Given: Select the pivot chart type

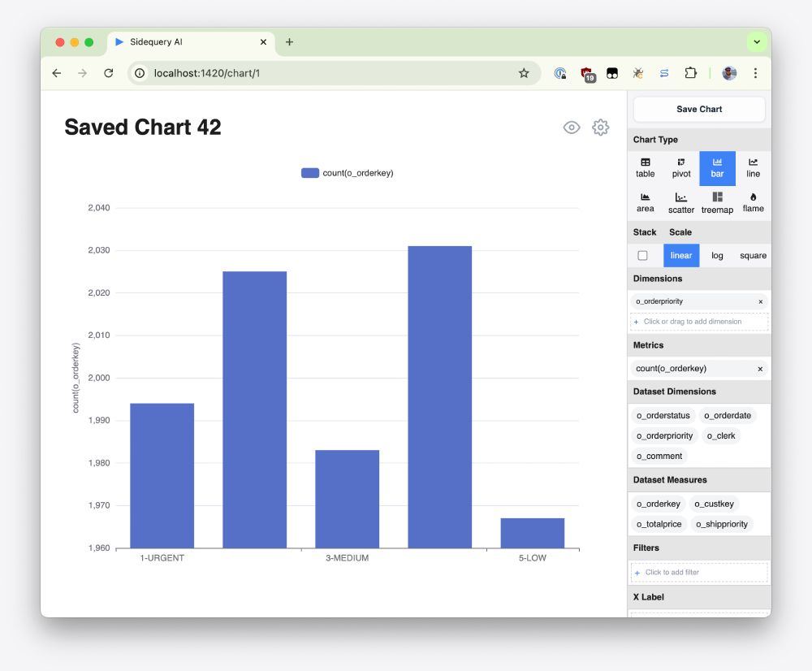Looking at the screenshot, I should [x=681, y=168].
